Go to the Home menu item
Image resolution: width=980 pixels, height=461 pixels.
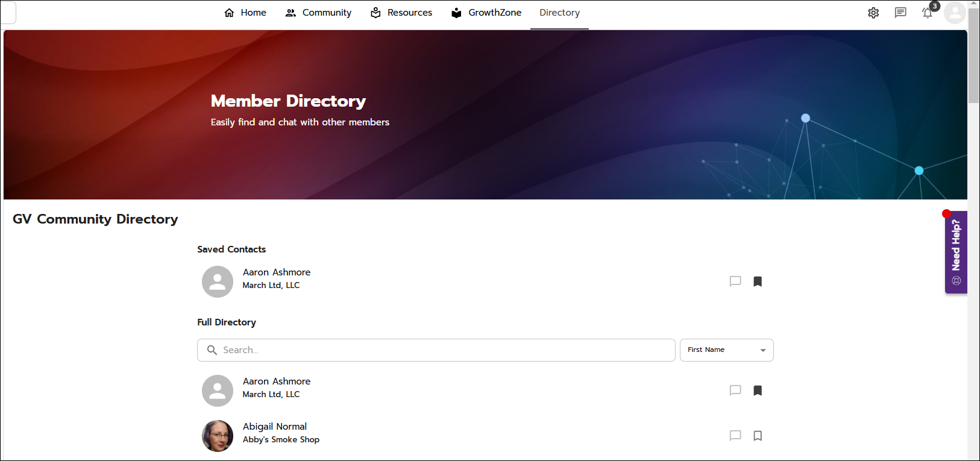[245, 13]
